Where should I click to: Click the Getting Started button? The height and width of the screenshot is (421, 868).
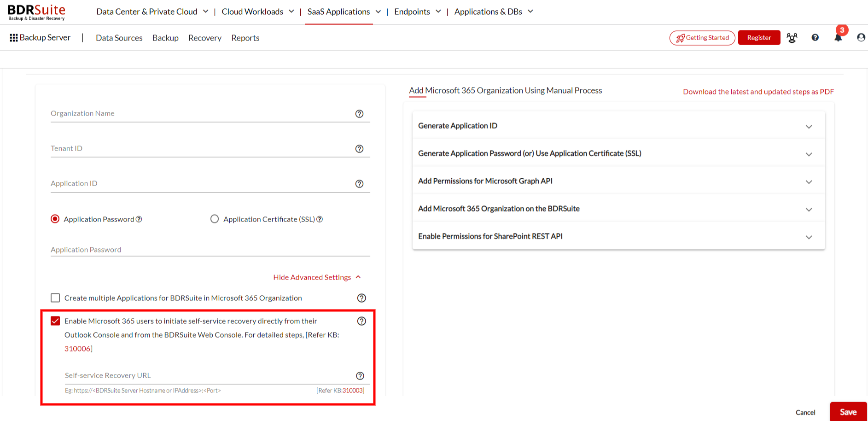[x=702, y=38]
